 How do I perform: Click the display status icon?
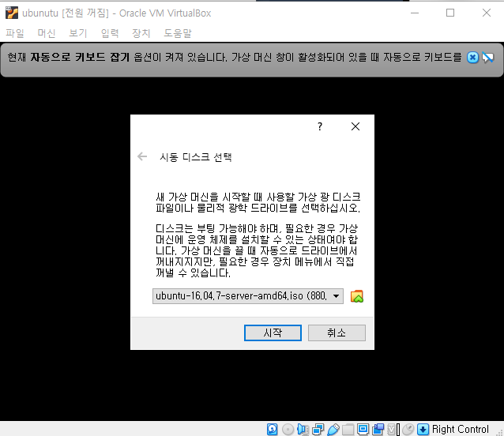(363, 429)
